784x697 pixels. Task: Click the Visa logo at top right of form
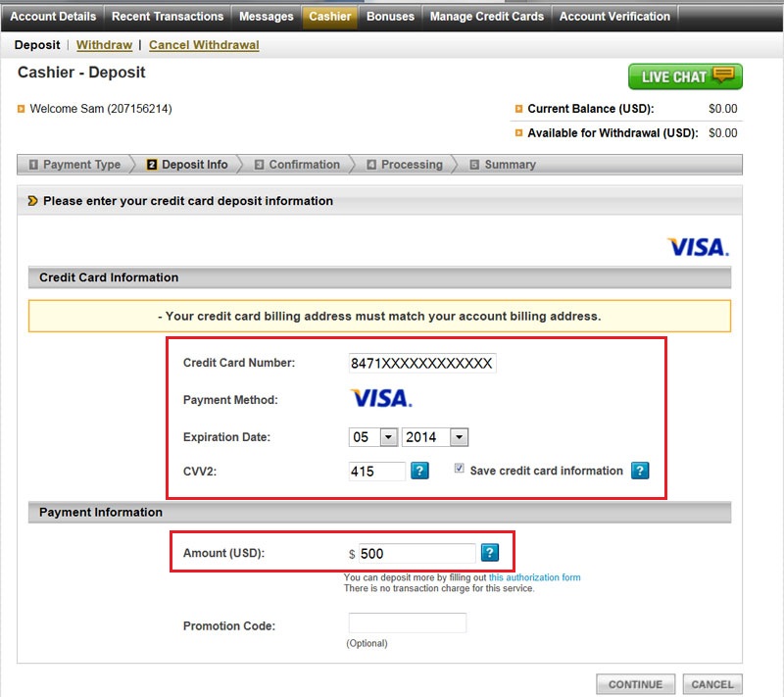pos(698,247)
